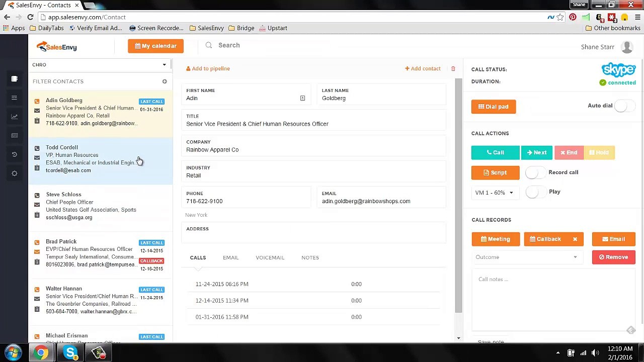Switch to the Voicemail tab
The height and width of the screenshot is (362, 644).
click(x=270, y=258)
